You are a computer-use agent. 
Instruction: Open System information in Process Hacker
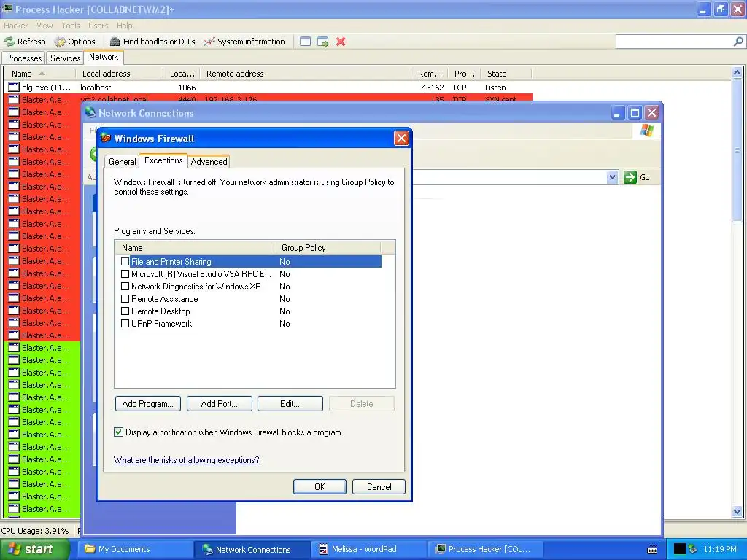pyautogui.click(x=244, y=42)
